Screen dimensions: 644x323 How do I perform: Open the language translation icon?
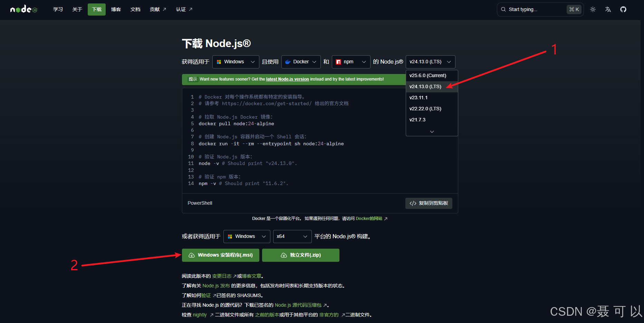click(x=608, y=9)
